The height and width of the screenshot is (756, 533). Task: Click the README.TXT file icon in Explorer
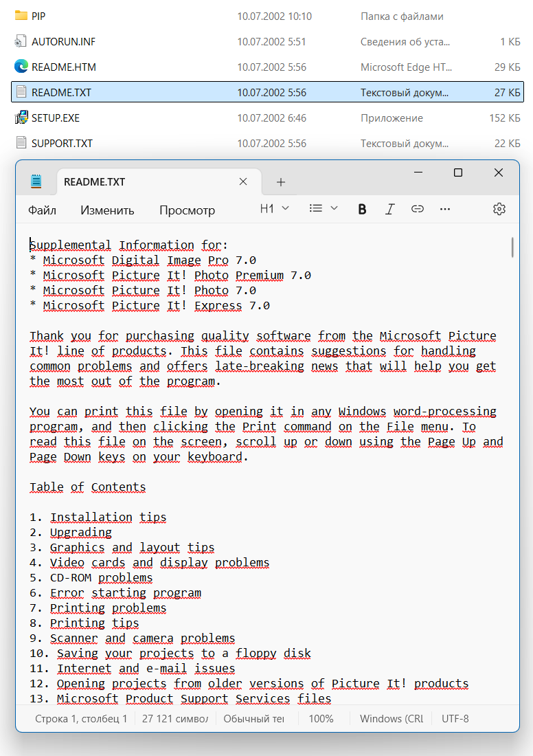coord(21,92)
